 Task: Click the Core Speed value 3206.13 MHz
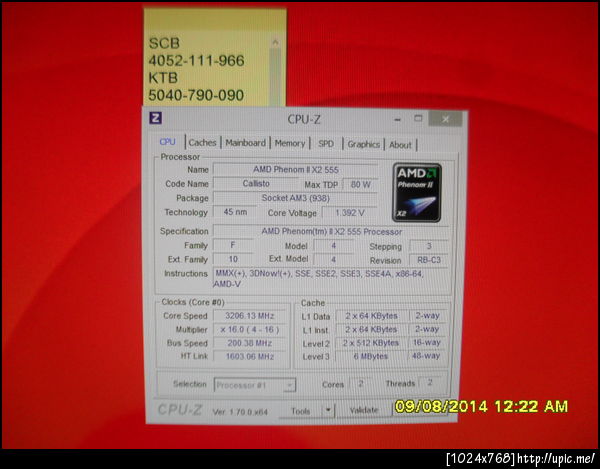[249, 316]
